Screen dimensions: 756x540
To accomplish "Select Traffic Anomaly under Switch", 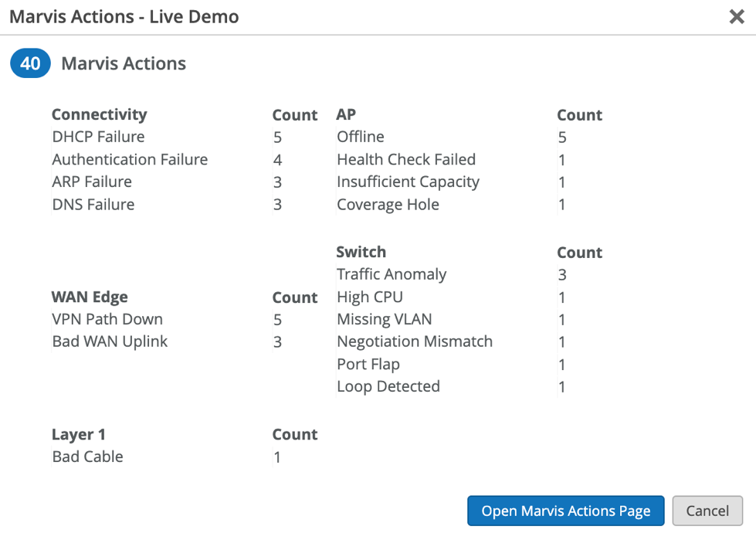I will pyautogui.click(x=392, y=275).
